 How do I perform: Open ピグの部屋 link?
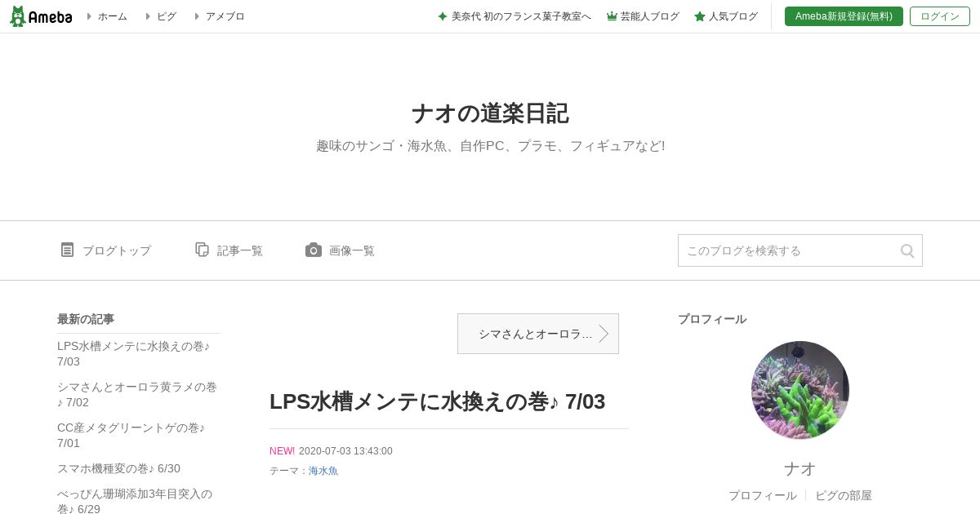844,495
